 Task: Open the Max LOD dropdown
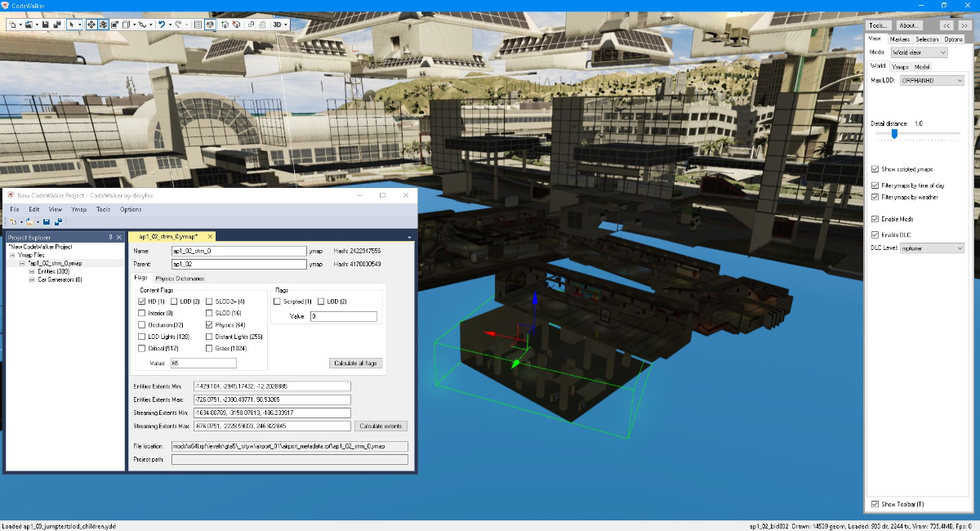[932, 81]
